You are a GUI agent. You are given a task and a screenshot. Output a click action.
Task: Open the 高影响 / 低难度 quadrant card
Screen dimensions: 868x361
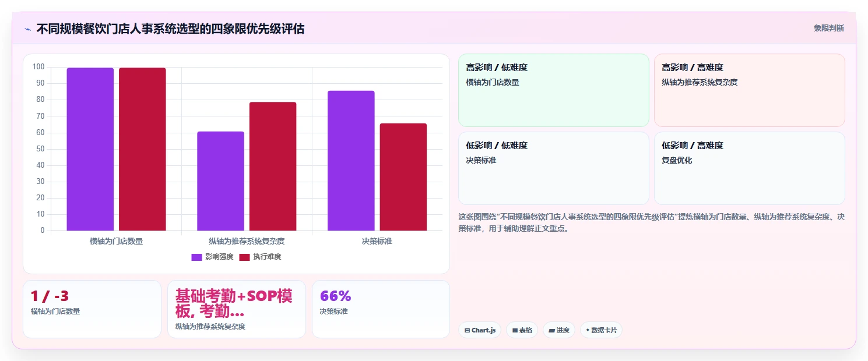(554, 90)
